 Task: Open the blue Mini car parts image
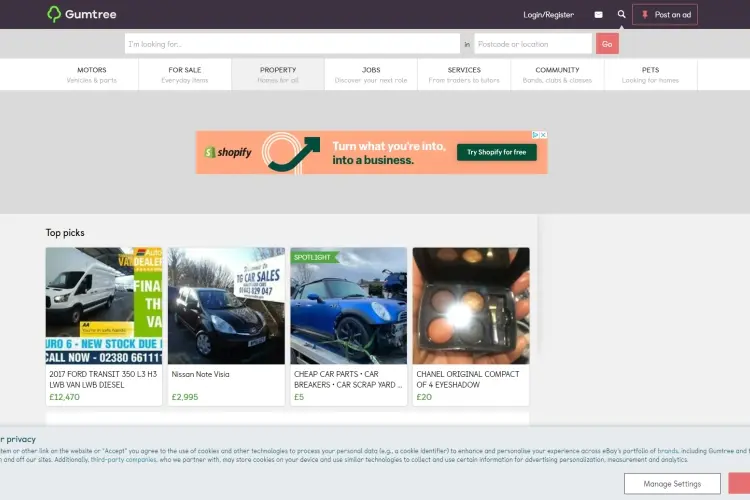pyautogui.click(x=349, y=305)
